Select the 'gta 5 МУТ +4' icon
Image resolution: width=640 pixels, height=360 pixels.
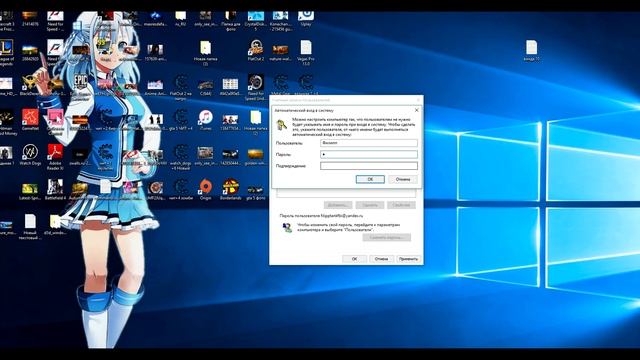(181, 118)
